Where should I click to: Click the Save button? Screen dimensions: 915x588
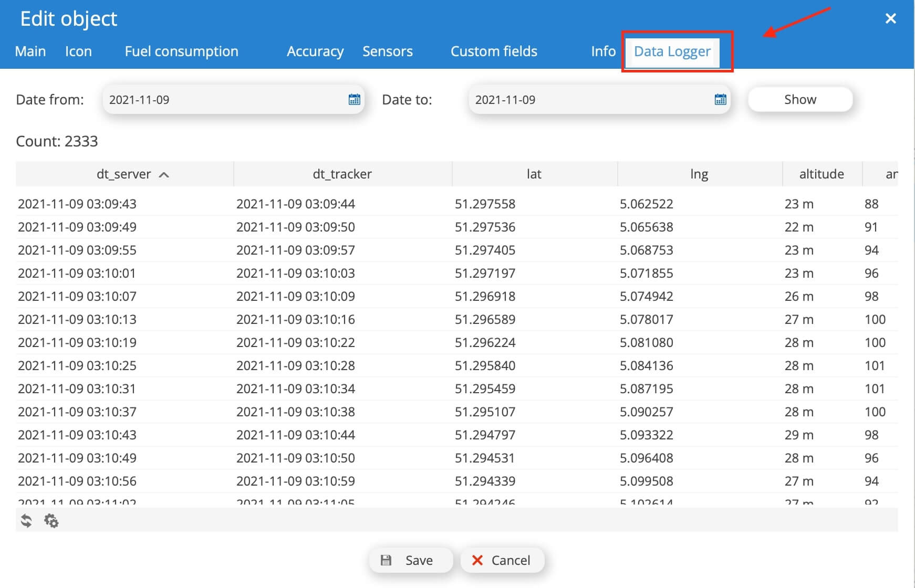(x=410, y=560)
